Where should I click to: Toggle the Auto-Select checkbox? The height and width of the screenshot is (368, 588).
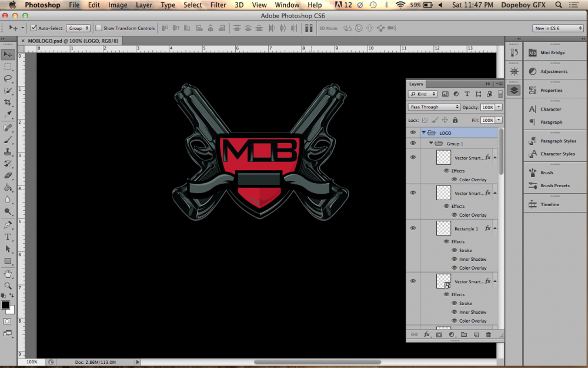click(x=34, y=28)
